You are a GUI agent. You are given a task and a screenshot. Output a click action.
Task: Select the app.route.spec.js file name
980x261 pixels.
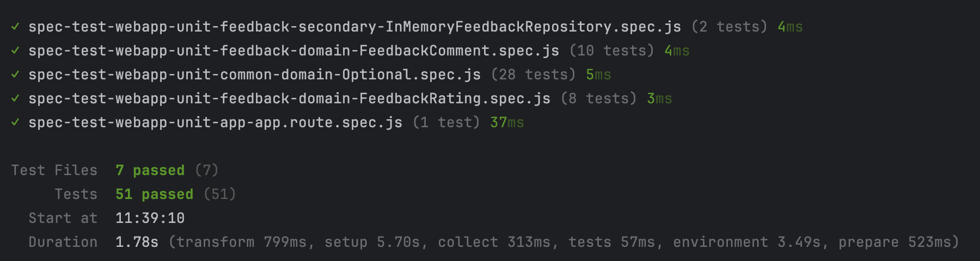[215, 122]
